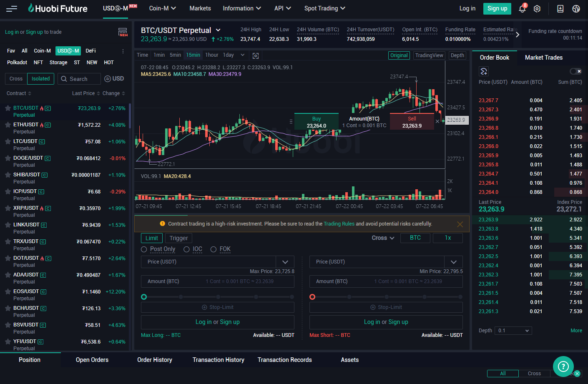Adjust the buy amount percentage slider
Image resolution: width=588 pixels, height=384 pixels.
tap(218, 297)
